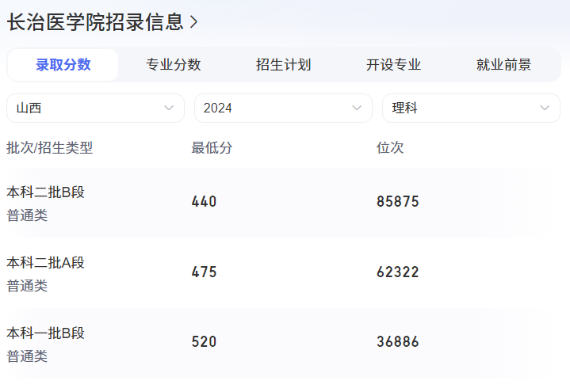Select the 录取分数 tab
The height and width of the screenshot is (392, 570).
pos(63,65)
